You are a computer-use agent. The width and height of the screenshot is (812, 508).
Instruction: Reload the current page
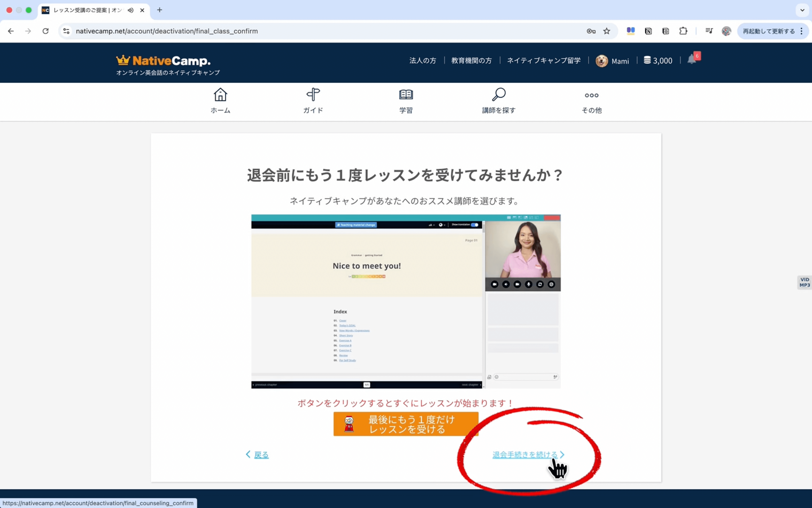pos(46,31)
